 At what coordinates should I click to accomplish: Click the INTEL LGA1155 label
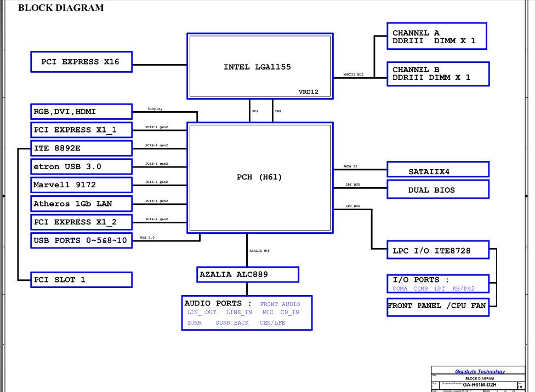(x=257, y=67)
